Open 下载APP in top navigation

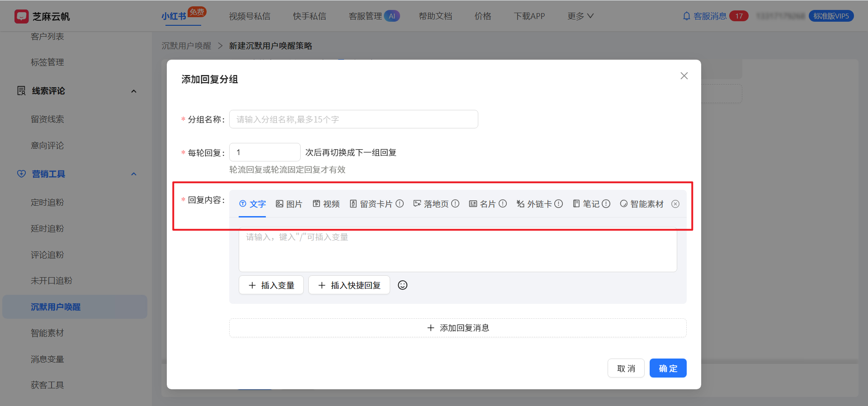coord(529,16)
